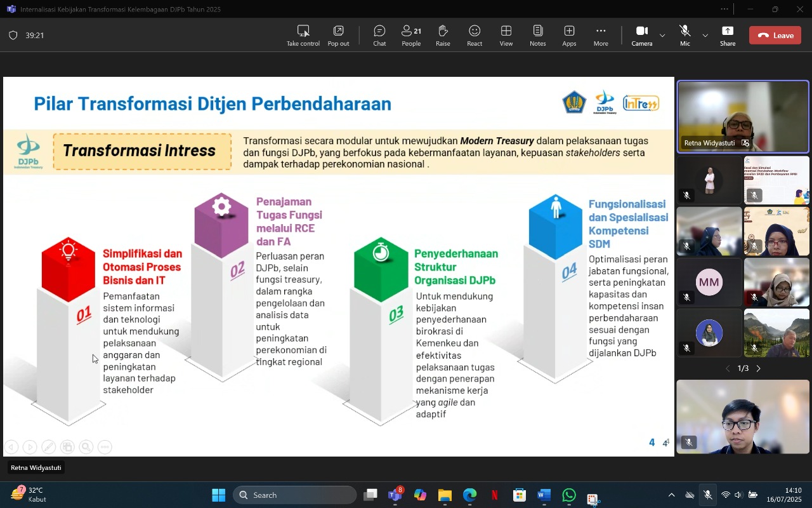812x508 pixels.
Task: Click the muted mic badge on MM tile
Action: coord(687,297)
